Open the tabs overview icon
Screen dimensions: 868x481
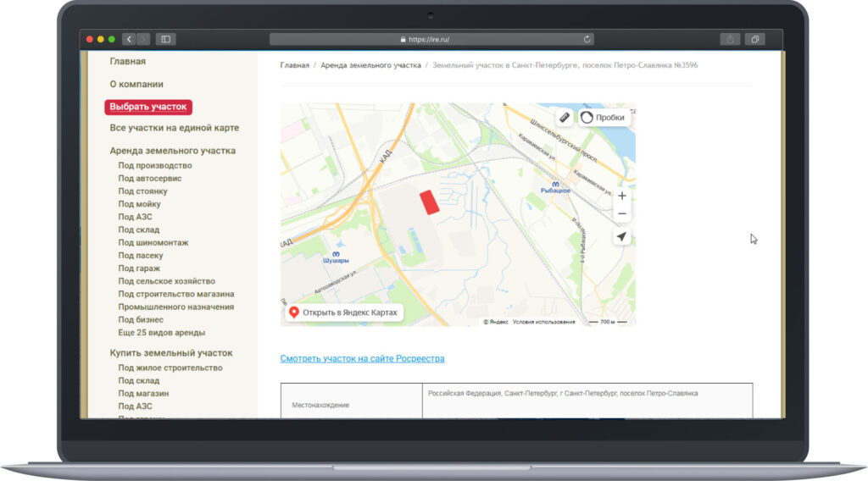pyautogui.click(x=755, y=39)
